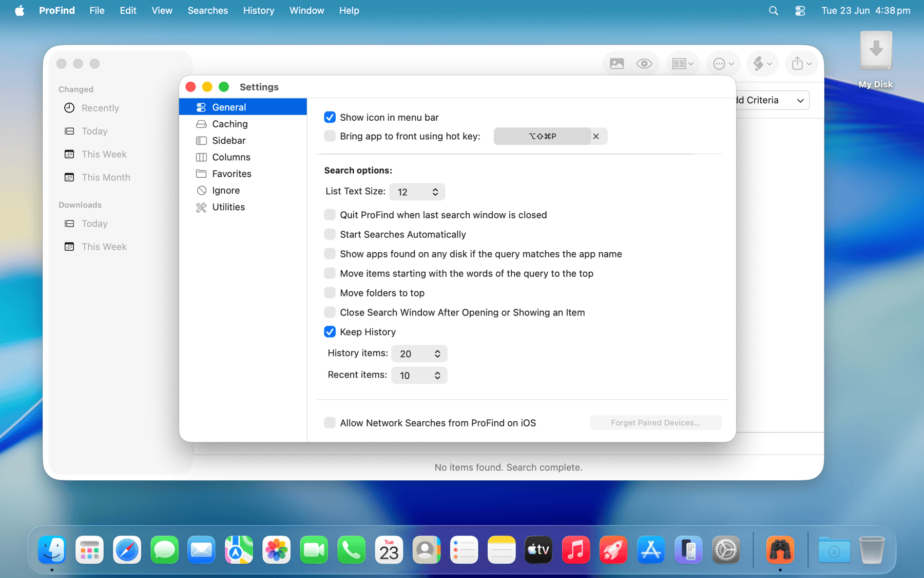Screen dimensions: 924x578
Task: Click the ProFind binoculars Dock icon
Action: 780,550
